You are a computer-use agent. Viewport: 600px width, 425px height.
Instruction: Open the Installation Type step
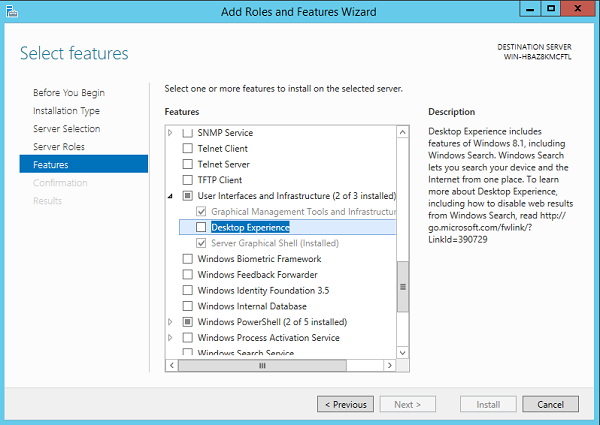click(66, 111)
